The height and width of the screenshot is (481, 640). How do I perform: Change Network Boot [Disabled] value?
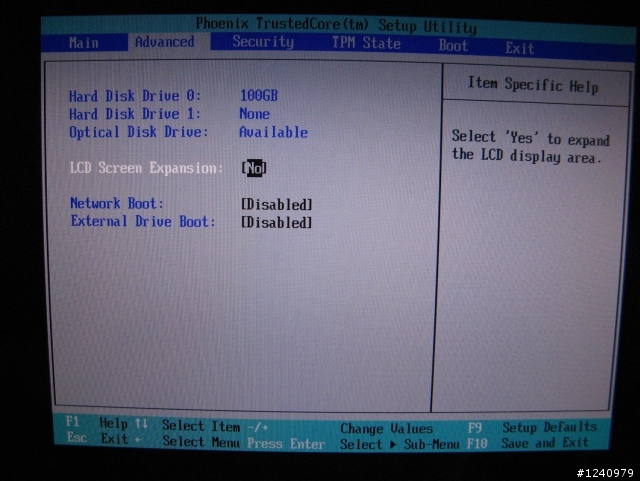[277, 204]
